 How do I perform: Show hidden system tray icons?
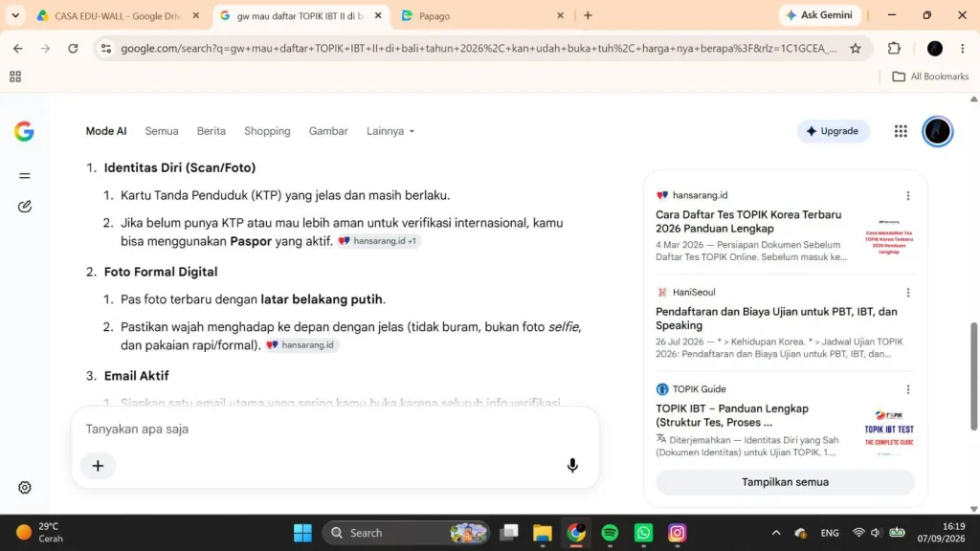click(x=775, y=533)
